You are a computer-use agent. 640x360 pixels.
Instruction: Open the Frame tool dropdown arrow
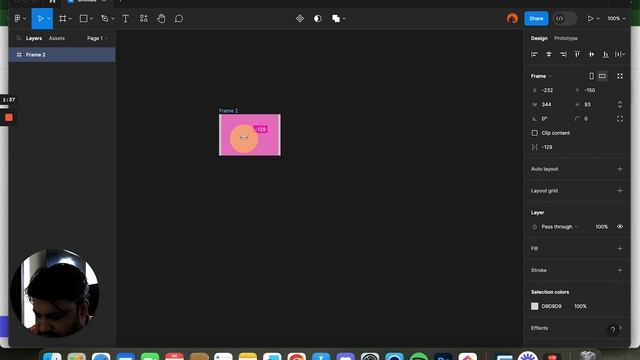(x=70, y=19)
